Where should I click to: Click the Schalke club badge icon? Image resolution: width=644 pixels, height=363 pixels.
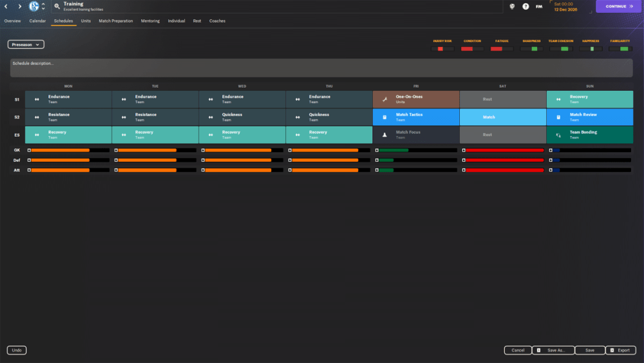pyautogui.click(x=34, y=6)
